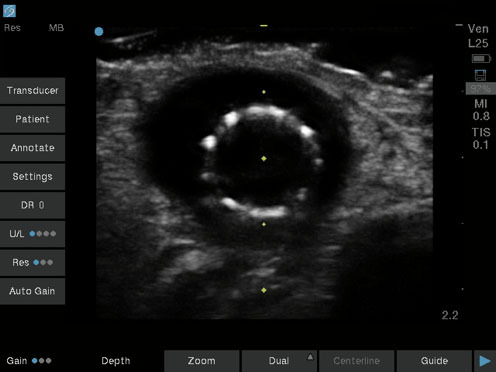Click the blue orientation marker dot

point(99,32)
